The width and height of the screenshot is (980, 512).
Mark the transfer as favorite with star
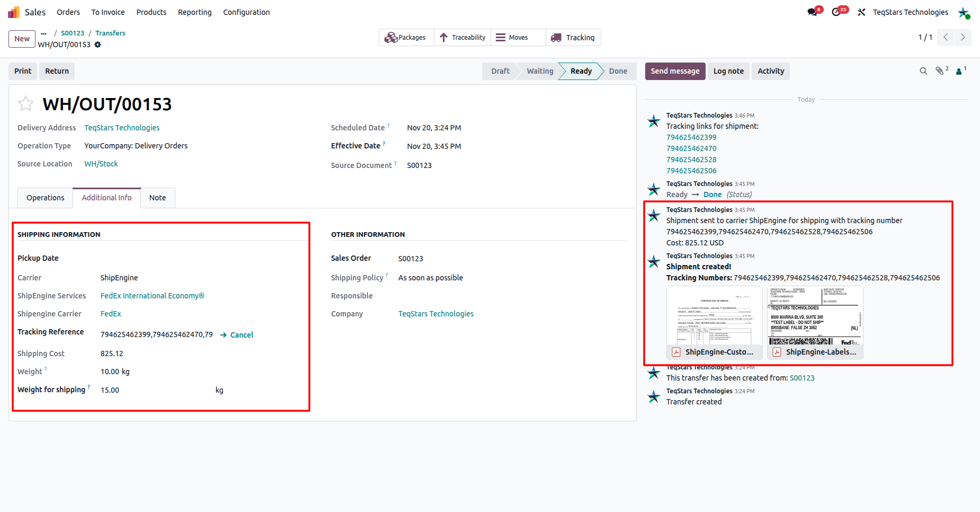coord(25,104)
